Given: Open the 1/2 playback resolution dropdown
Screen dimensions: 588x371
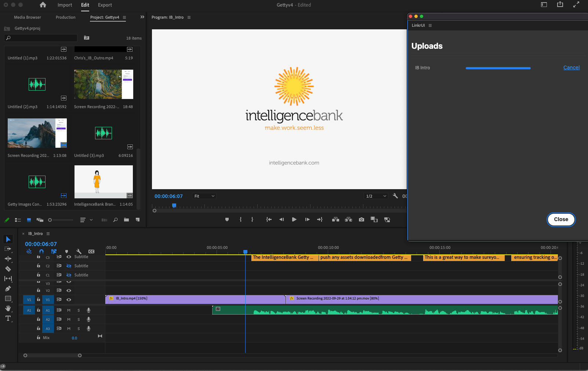Looking at the screenshot, I should click(376, 196).
